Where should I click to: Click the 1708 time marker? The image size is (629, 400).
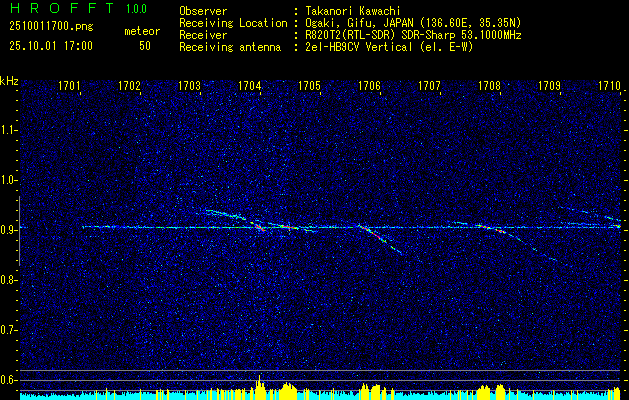pyautogui.click(x=489, y=85)
